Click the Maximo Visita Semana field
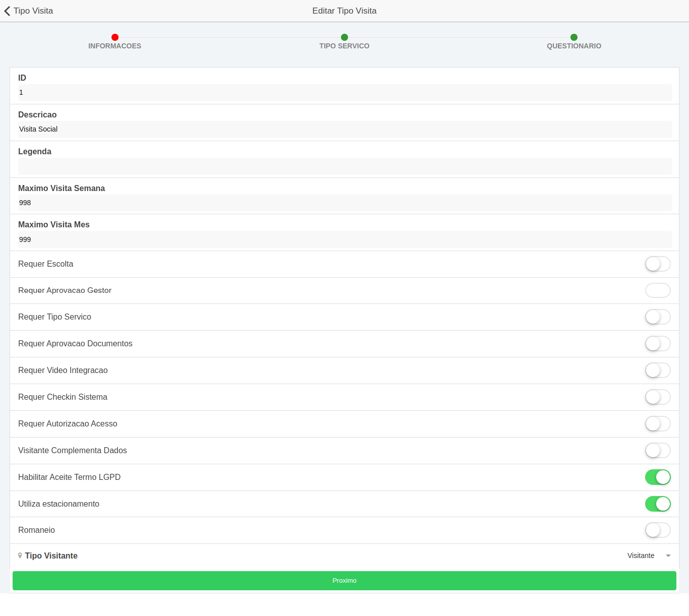 344,203
